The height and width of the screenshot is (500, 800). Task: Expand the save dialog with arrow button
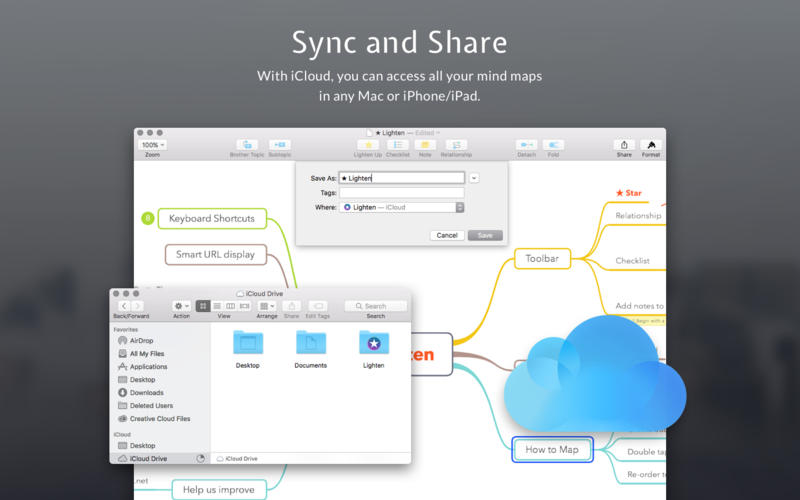pyautogui.click(x=474, y=178)
